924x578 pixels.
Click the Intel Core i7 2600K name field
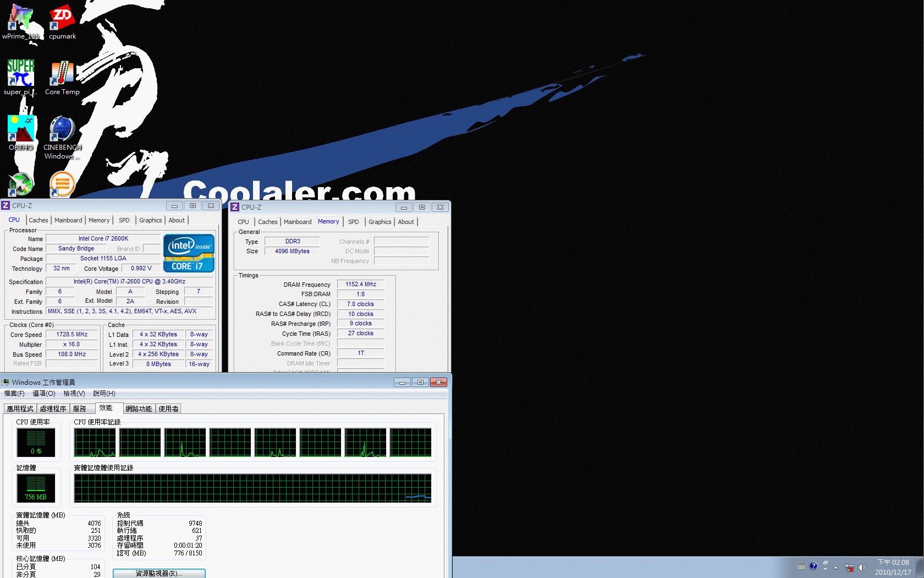103,238
